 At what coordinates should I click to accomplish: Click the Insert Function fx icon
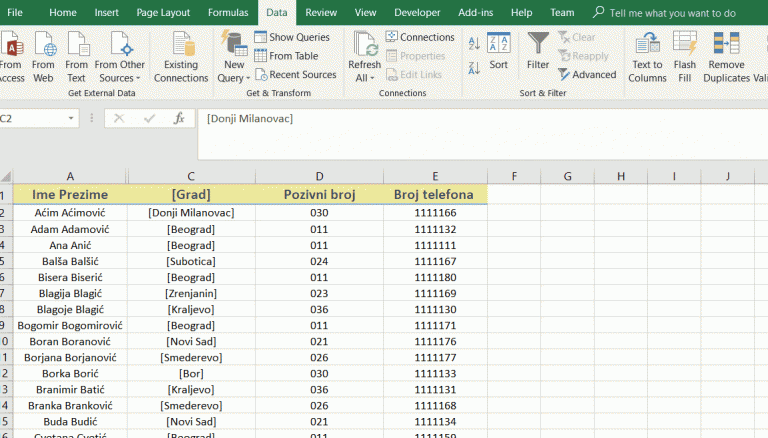(x=179, y=118)
